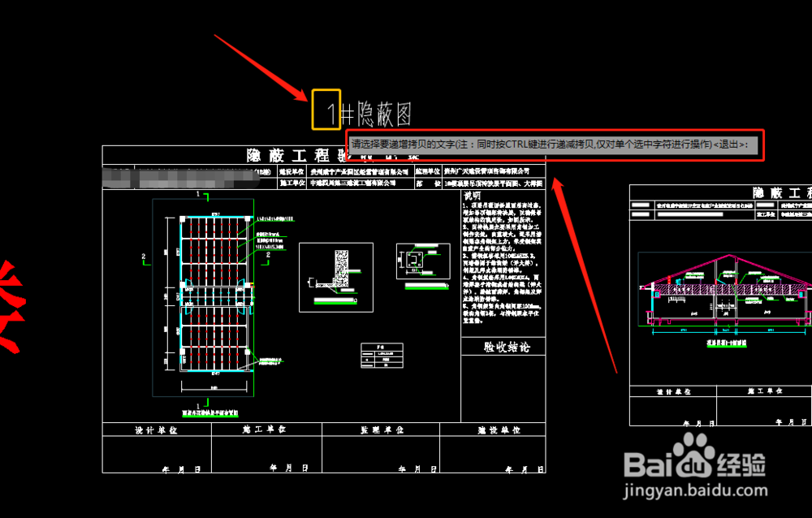The image size is (812, 518).
Task: Click the green-underlined caption below the roof plan
Action: coord(210,413)
